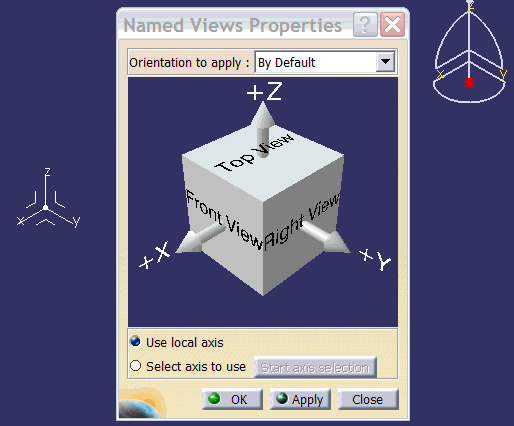Click the +Z axis arrow on the cube
Viewport: 514px width, 426px height.
click(263, 128)
